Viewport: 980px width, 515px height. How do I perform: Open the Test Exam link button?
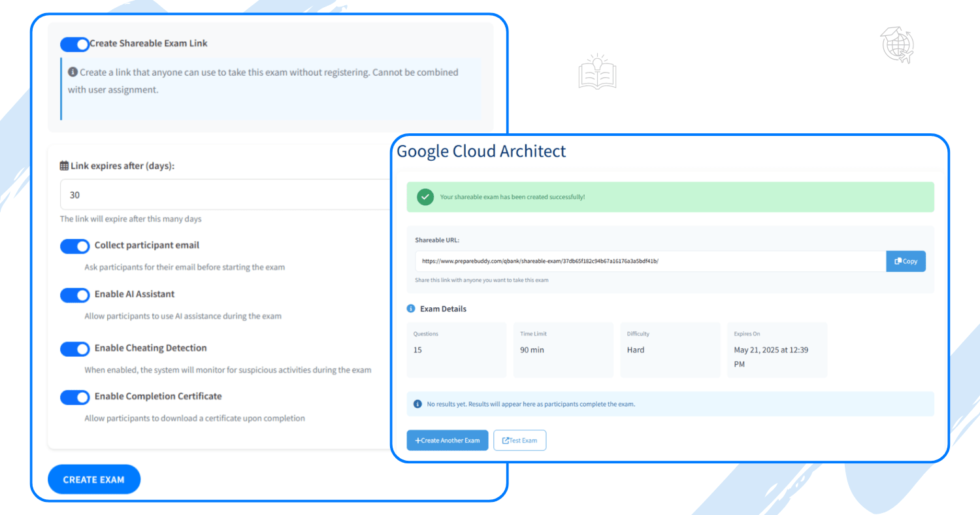519,440
